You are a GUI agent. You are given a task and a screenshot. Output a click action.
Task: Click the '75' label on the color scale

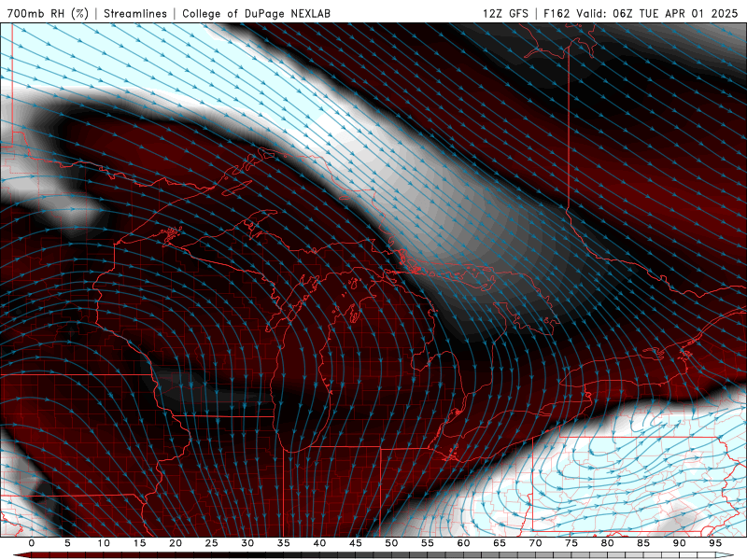pyautogui.click(x=571, y=543)
